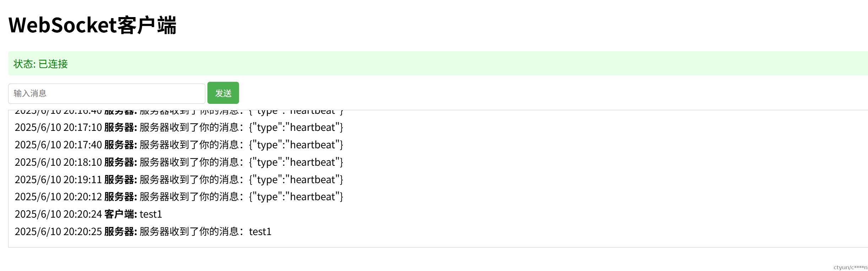Screen dimensions: 868x271
Task: Click the 20:19:11 heartbeat log entry
Action: 179,180
